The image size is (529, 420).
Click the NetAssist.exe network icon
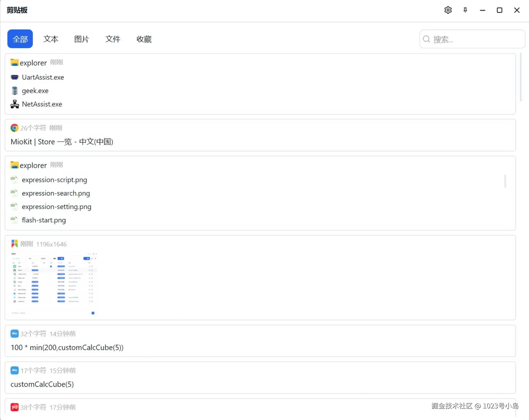coord(15,104)
